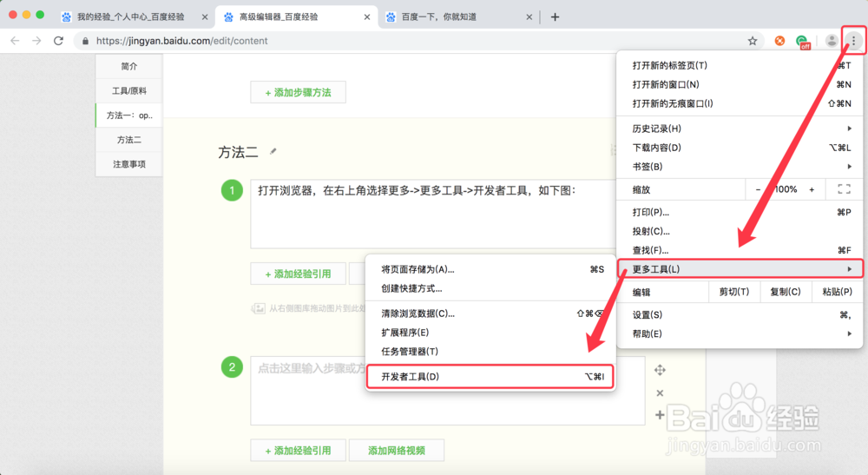Click the move handle icon beside step 2
The height and width of the screenshot is (475, 868).
pos(660,370)
